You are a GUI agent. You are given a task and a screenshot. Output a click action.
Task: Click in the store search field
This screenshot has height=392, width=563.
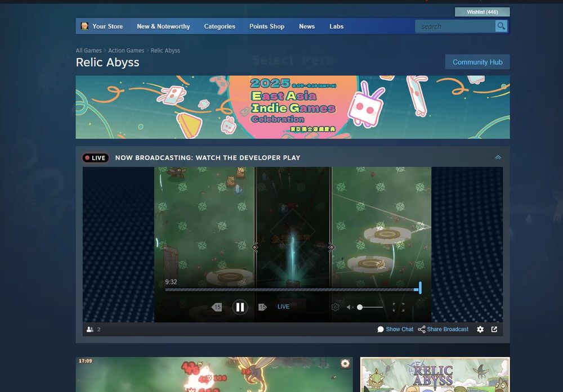click(455, 26)
